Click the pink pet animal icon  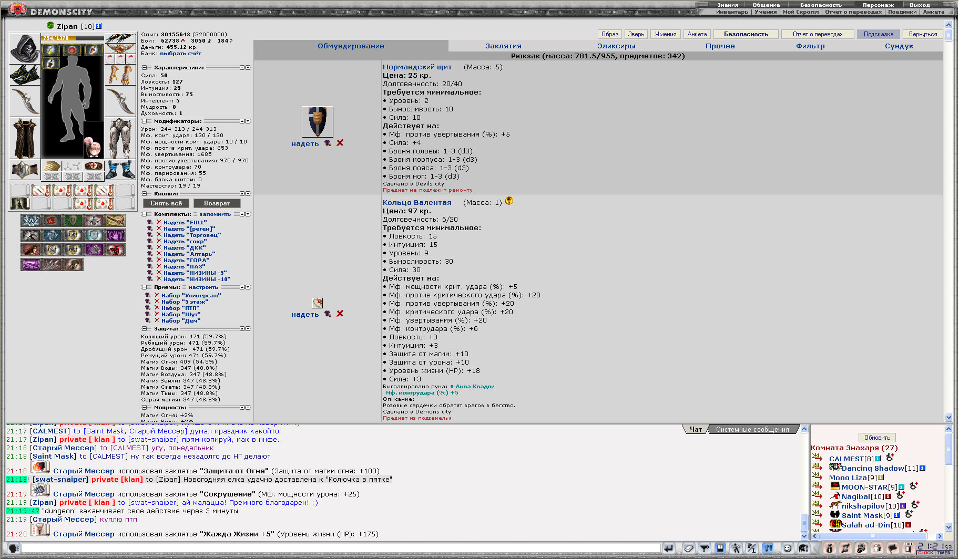click(x=95, y=148)
